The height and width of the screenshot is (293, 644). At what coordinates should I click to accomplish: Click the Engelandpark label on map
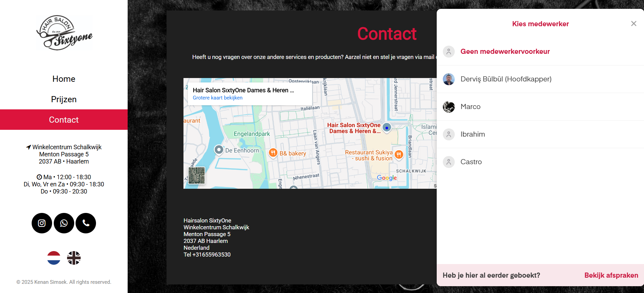click(x=252, y=134)
